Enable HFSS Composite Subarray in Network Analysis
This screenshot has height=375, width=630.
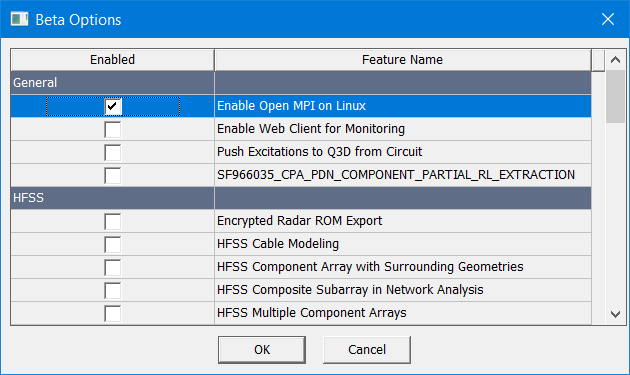click(x=112, y=290)
